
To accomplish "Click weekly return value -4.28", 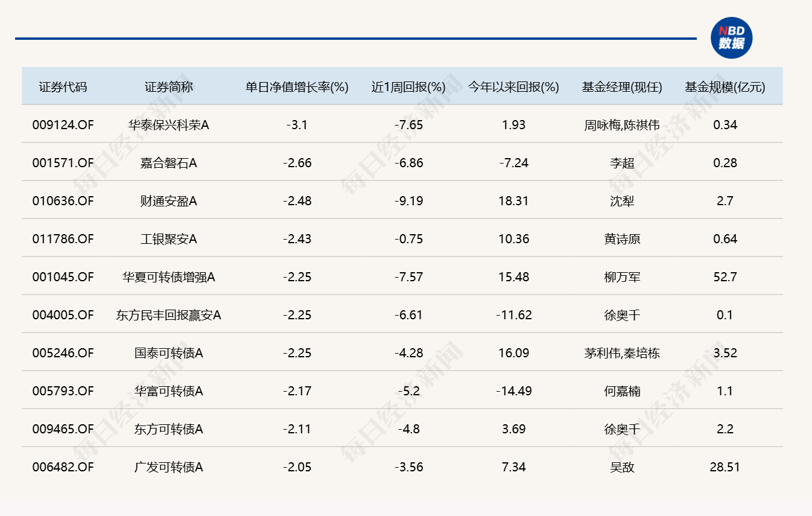I will (408, 353).
